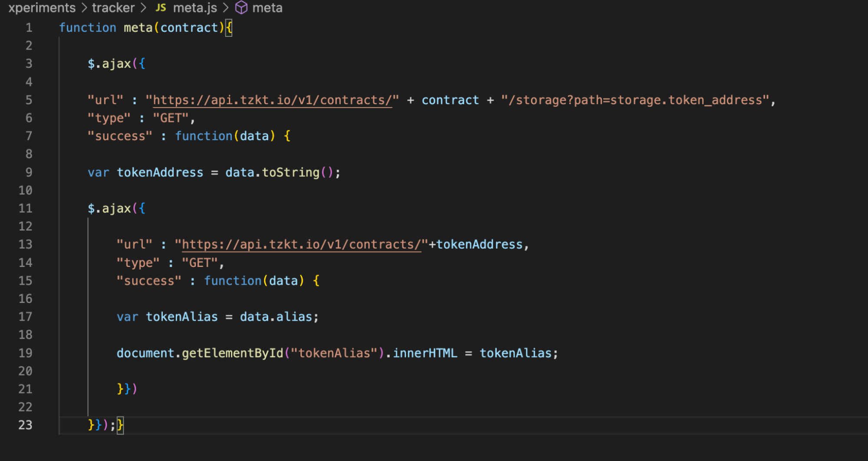The width and height of the screenshot is (868, 461).
Task: Open the tracker folder breadcrumb
Action: (x=113, y=8)
